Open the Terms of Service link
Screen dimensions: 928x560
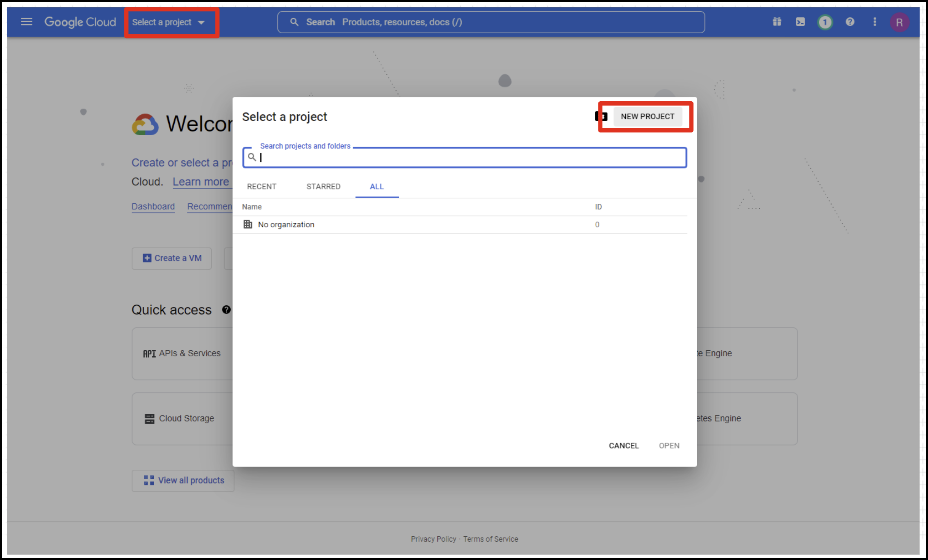point(490,539)
